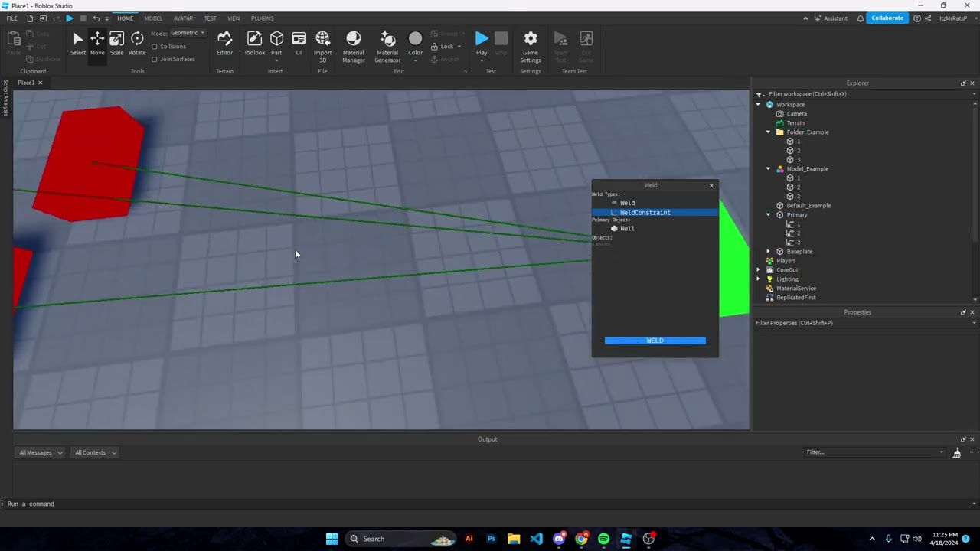Image resolution: width=980 pixels, height=551 pixels.
Task: Close the Place1 document tab
Action: click(40, 83)
